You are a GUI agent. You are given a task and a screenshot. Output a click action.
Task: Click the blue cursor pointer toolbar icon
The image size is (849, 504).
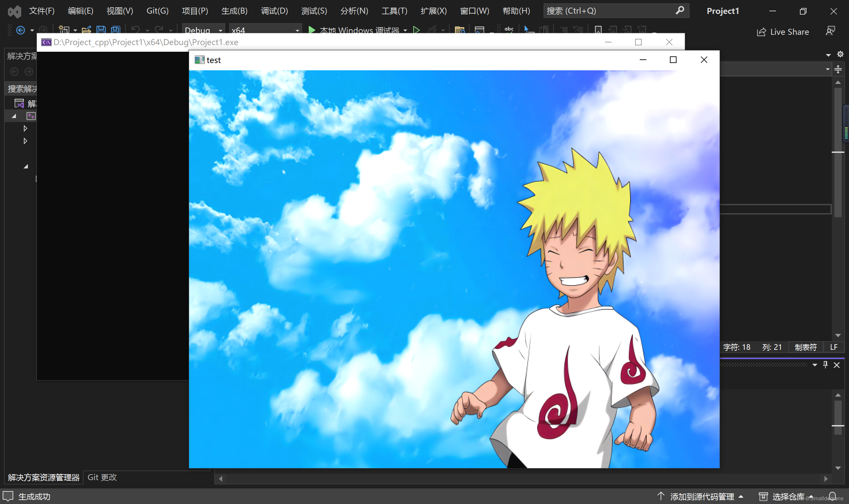pyautogui.click(x=529, y=30)
